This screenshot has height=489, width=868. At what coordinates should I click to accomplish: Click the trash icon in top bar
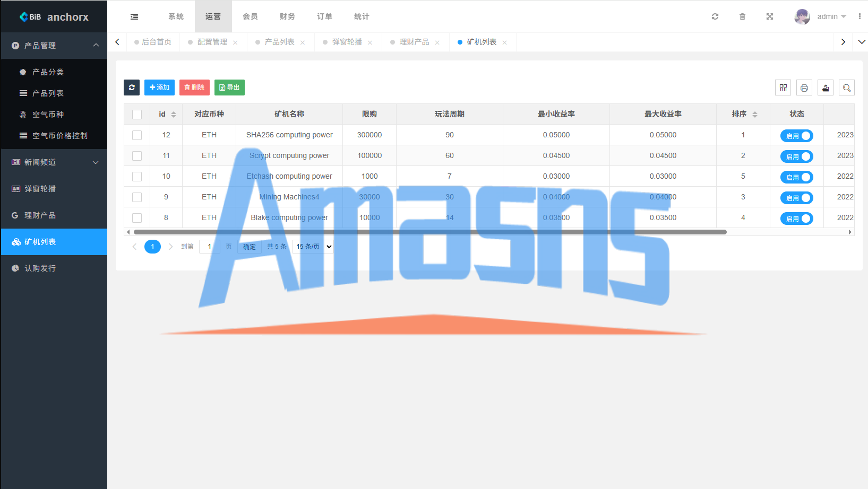[x=742, y=16]
